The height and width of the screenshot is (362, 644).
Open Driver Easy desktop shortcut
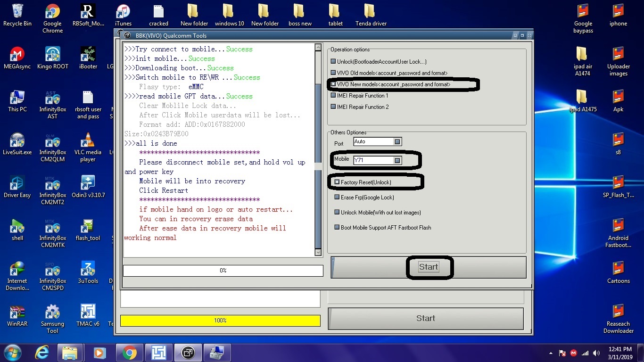click(x=17, y=187)
